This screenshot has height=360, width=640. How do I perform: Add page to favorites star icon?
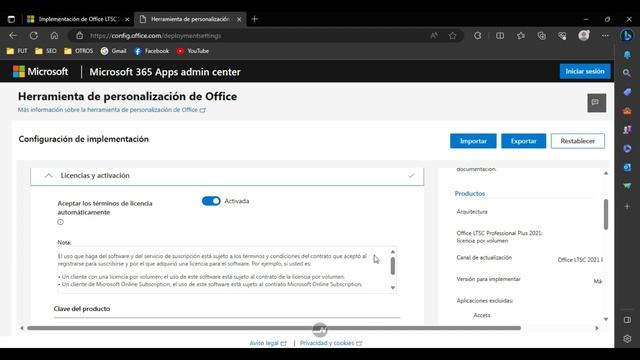[x=452, y=36]
